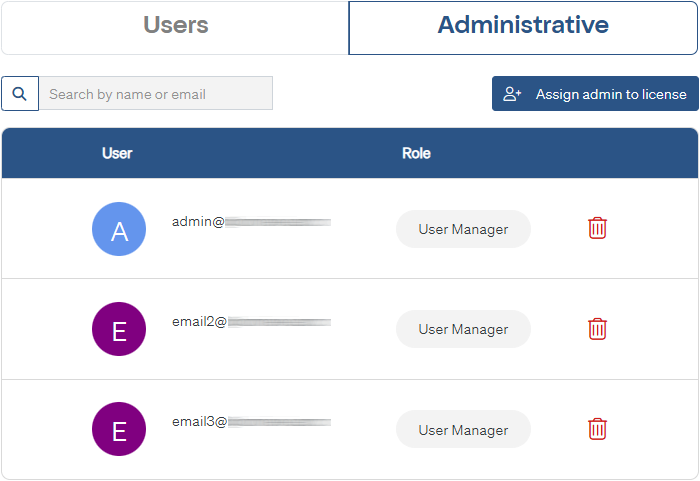Viewport: 700px width, 481px height.
Task: Open the purple 'E' avatar for email3@
Action: click(x=119, y=430)
